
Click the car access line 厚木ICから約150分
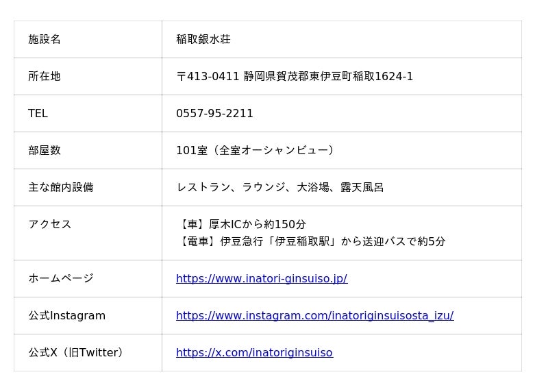tap(241, 224)
